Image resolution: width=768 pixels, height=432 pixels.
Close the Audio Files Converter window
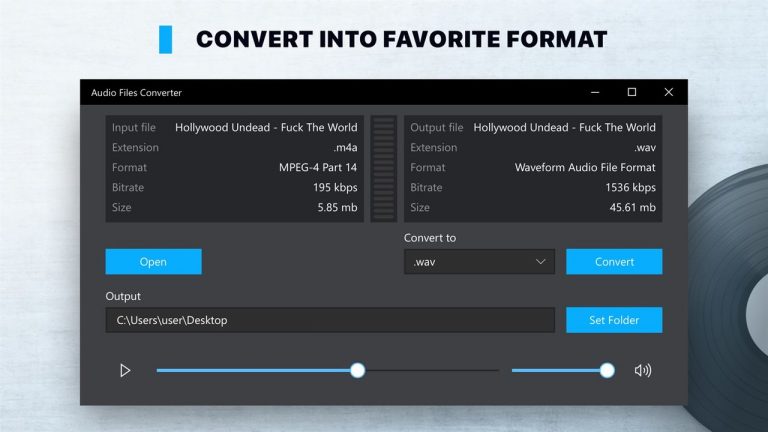coord(669,92)
